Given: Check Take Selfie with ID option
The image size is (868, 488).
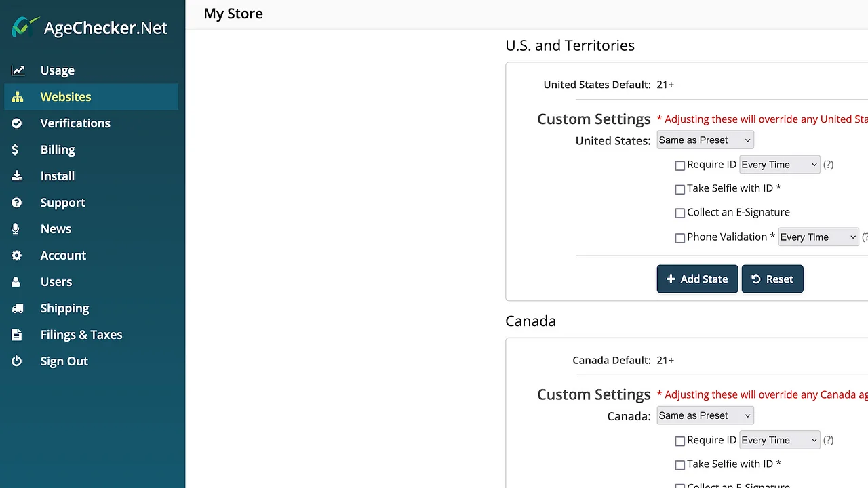Looking at the screenshot, I should coord(680,189).
